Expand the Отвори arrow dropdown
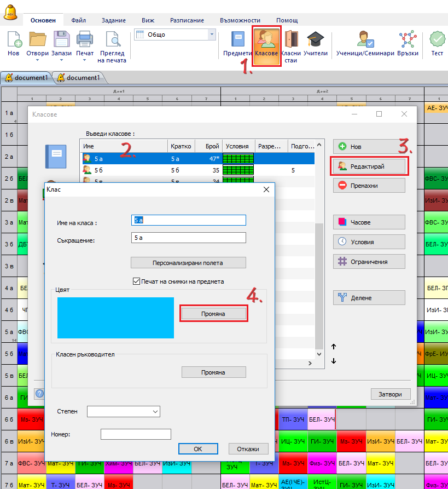 coord(38,60)
